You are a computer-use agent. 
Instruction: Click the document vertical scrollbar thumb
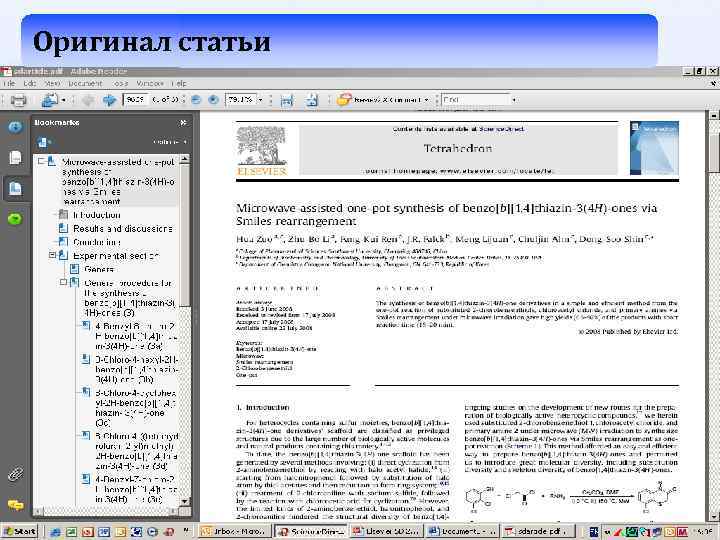714,153
